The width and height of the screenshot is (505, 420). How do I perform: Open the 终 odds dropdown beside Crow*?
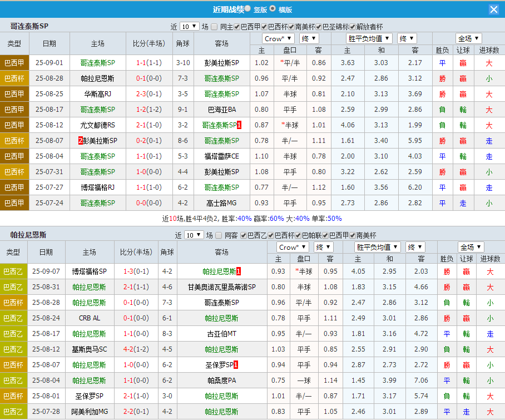pyautogui.click(x=308, y=38)
